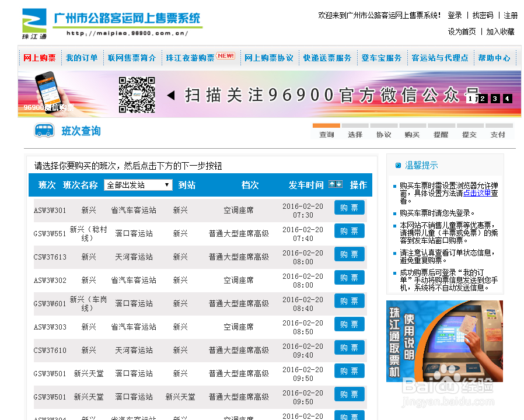Click the 珠江通取票机使用说明 image

445,341
